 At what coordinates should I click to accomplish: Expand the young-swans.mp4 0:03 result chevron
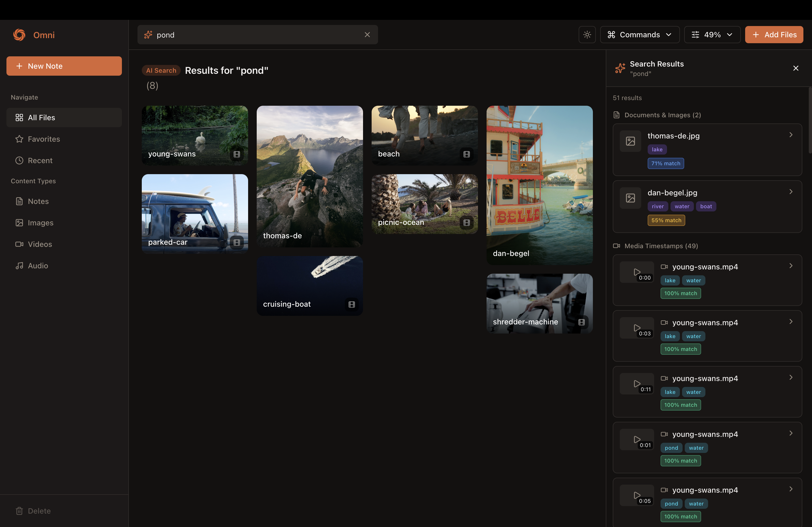(x=791, y=321)
